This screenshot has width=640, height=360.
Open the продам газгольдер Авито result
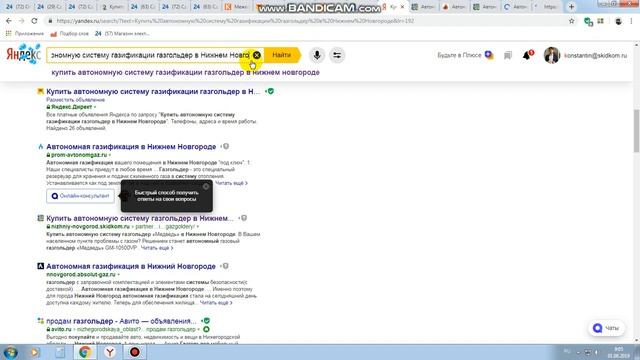coord(121,321)
